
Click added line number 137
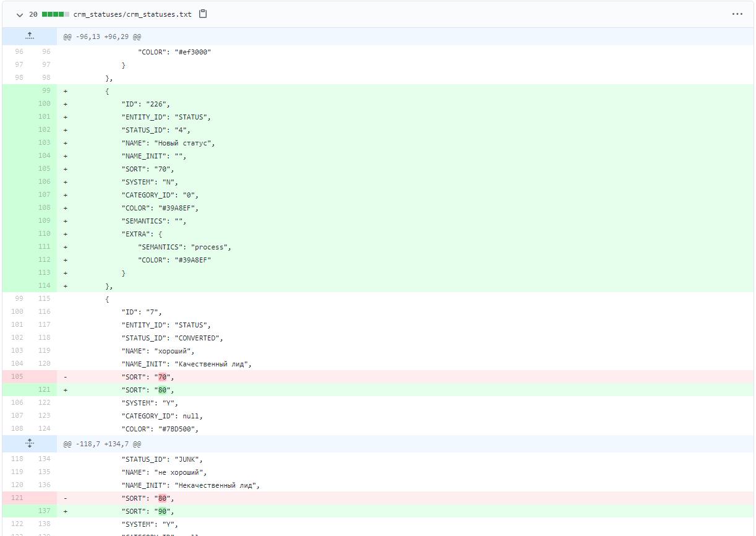click(x=43, y=511)
